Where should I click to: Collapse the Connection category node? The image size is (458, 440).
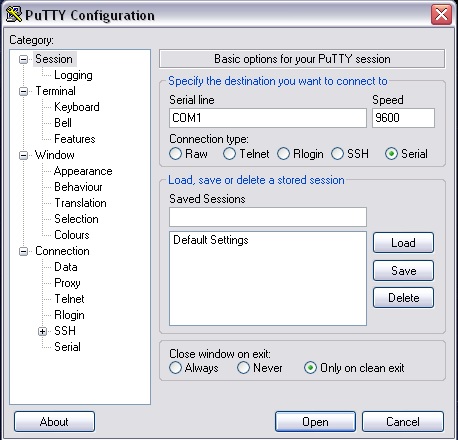[23, 251]
